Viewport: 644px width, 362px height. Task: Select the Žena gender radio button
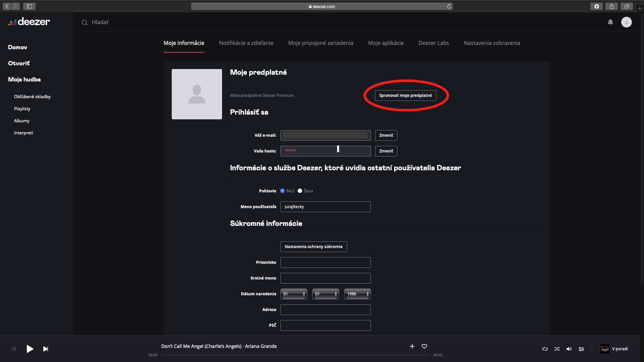pyautogui.click(x=300, y=191)
